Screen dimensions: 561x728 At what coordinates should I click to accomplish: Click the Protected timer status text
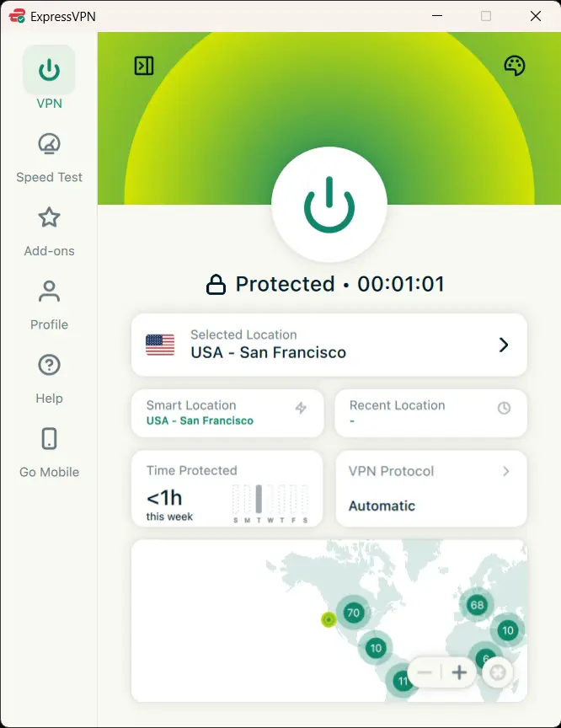pyautogui.click(x=339, y=284)
